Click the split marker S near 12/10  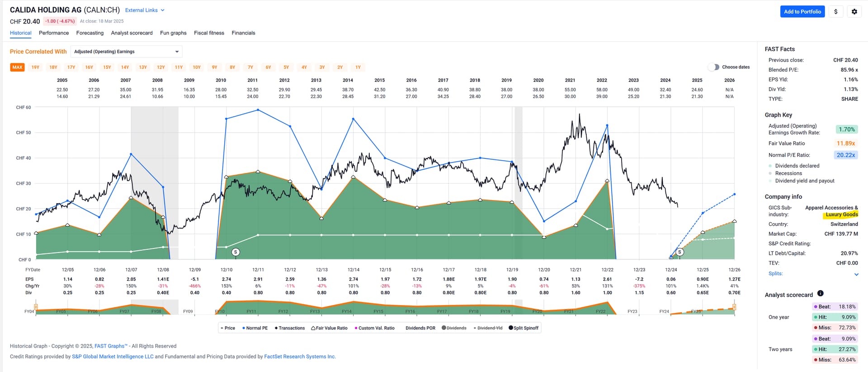pos(235,252)
